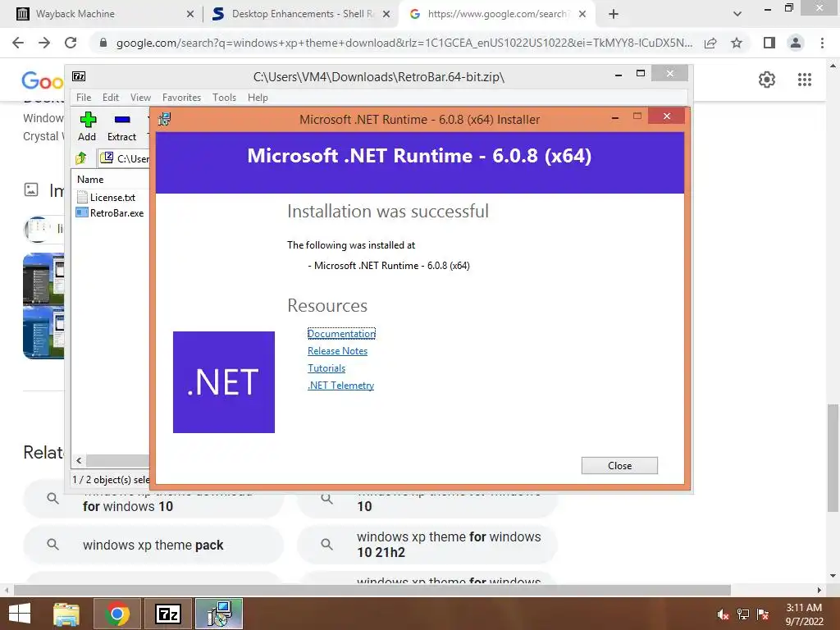Screen dimensions: 840x630
Task: Open Google apps grid
Action: (805, 80)
